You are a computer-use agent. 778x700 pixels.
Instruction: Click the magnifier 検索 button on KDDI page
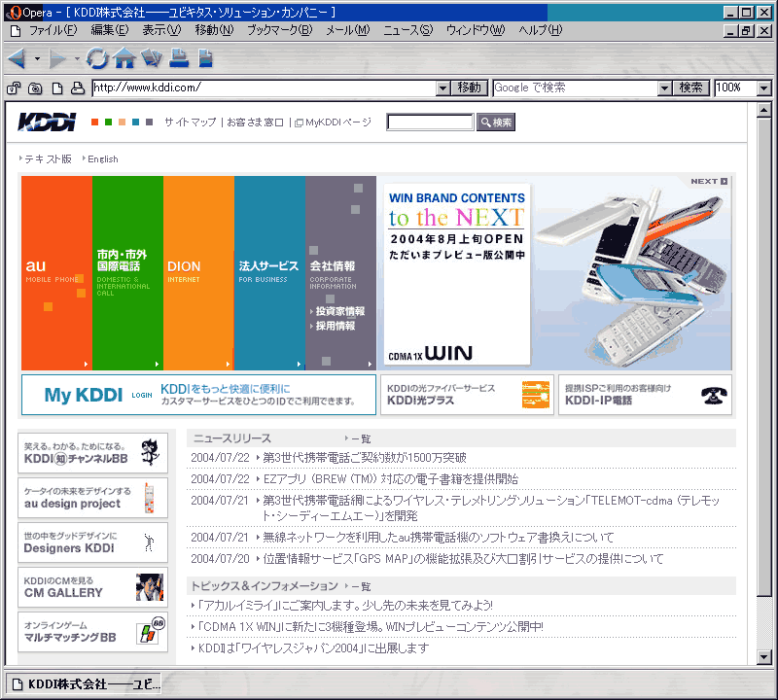(x=496, y=122)
